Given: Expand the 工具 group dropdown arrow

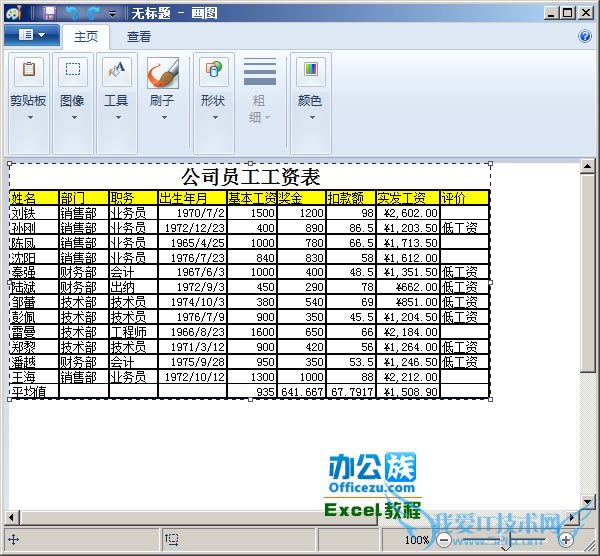Looking at the screenshot, I should [118, 117].
